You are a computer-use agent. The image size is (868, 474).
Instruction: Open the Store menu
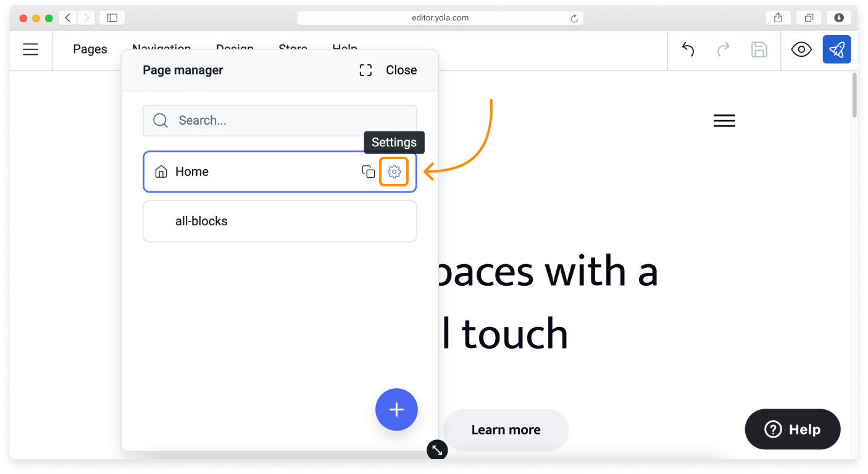click(x=293, y=49)
